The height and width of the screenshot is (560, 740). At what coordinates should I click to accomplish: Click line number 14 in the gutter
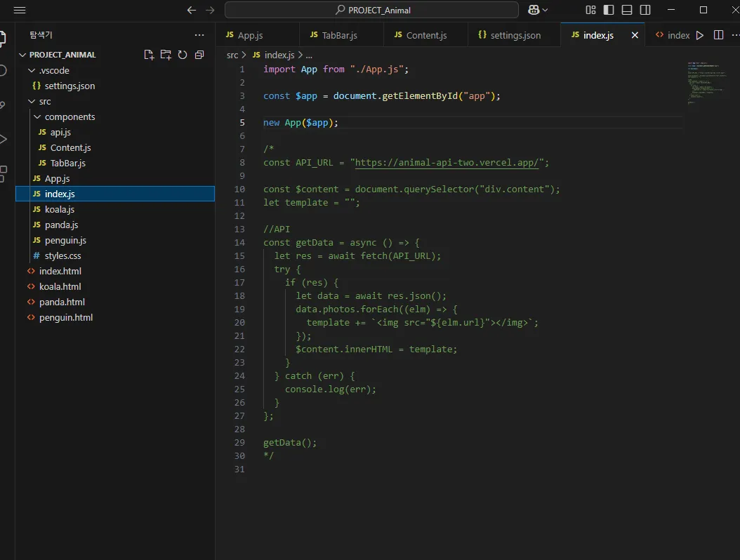coord(239,243)
